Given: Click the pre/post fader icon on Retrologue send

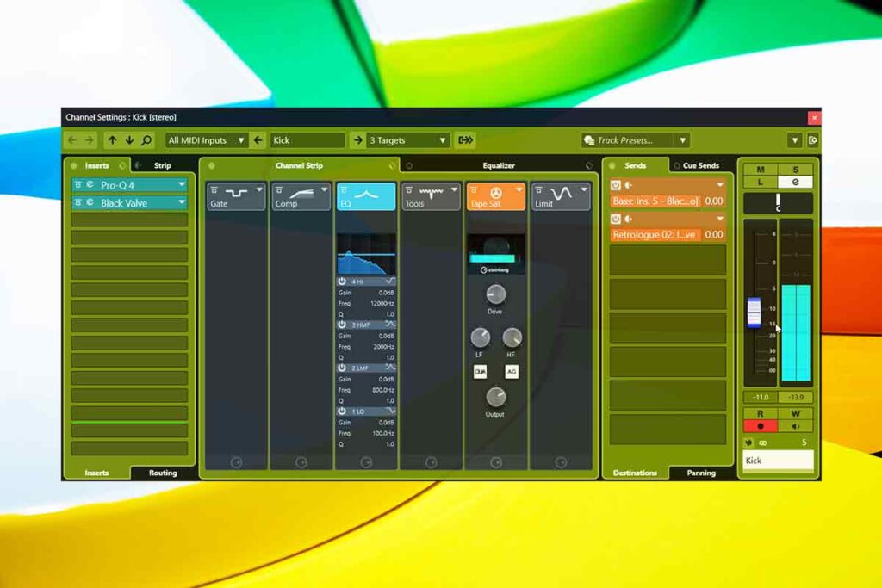Looking at the screenshot, I should point(629,219).
